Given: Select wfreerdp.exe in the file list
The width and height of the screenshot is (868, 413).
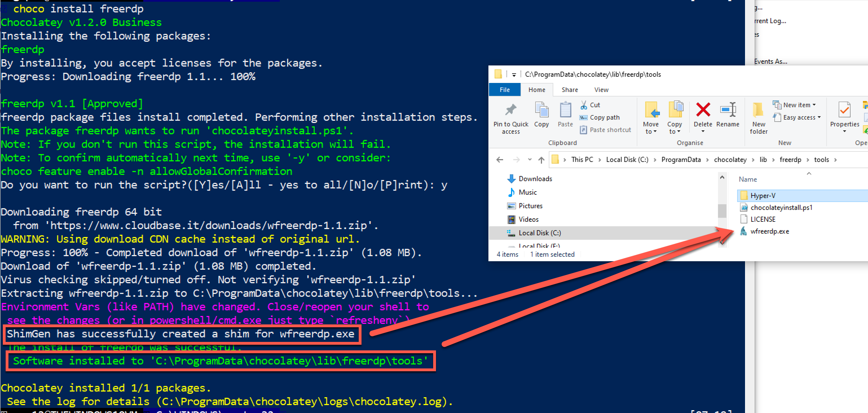Looking at the screenshot, I should 769,231.
